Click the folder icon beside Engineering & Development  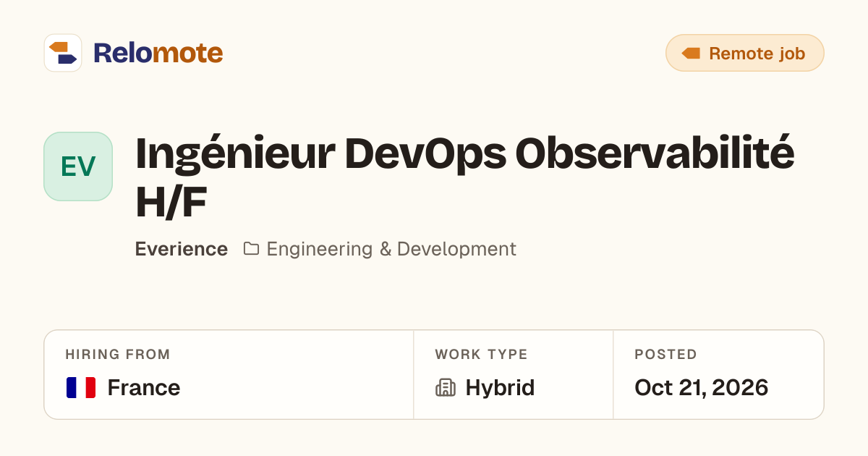click(251, 249)
